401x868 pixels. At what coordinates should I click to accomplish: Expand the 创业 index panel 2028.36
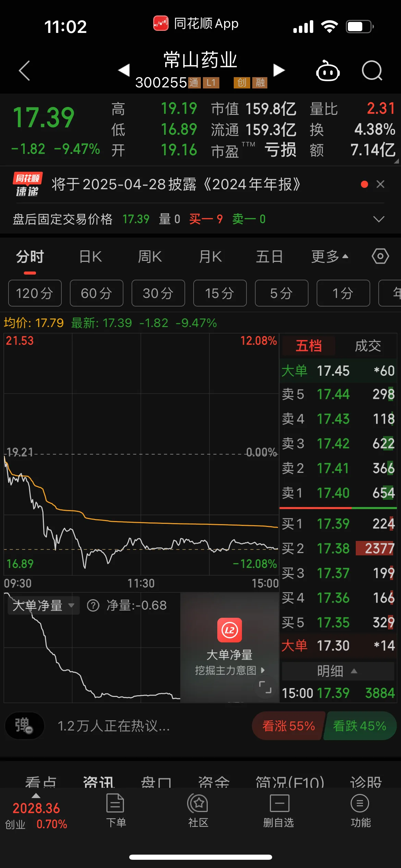tap(36, 812)
